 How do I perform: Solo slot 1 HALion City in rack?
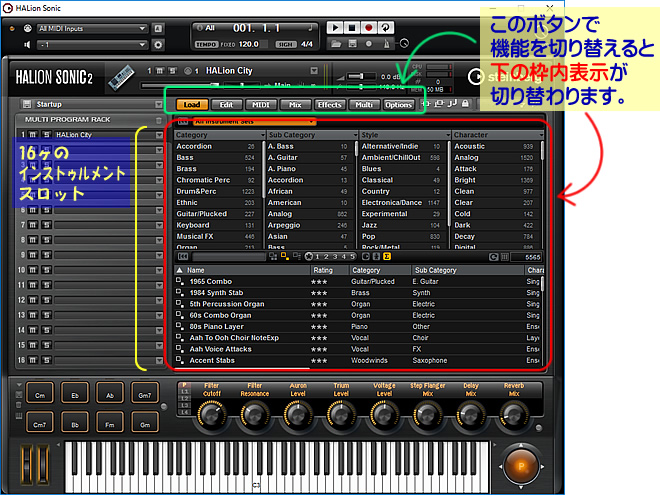[46, 135]
